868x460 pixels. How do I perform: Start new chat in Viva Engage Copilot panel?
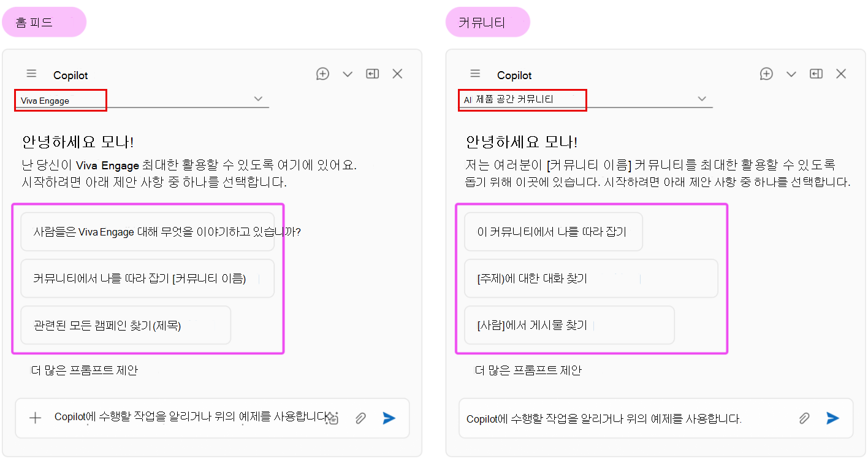click(323, 74)
